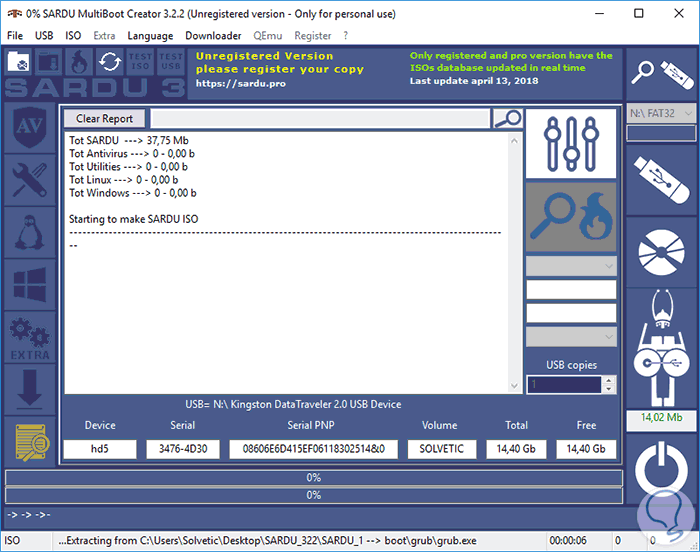Viewport: 700px width, 552px height.
Task: Click the download folder toolbar icon
Action: point(49,62)
